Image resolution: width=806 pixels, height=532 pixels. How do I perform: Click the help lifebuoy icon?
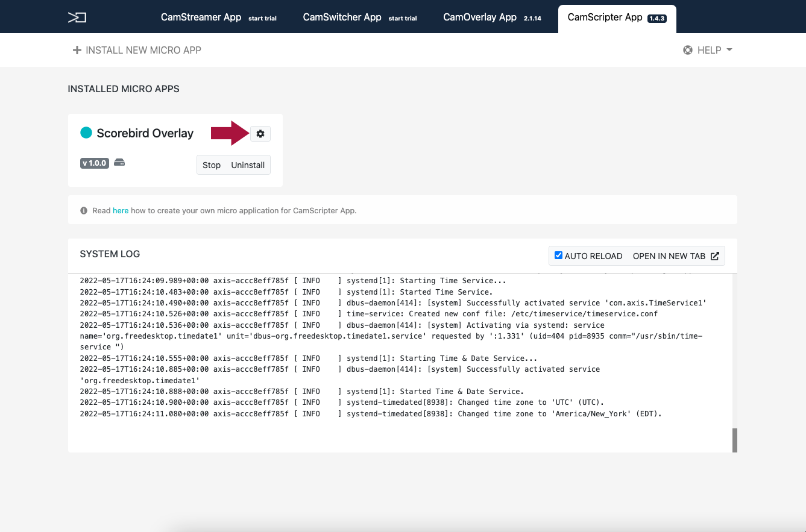tap(688, 50)
